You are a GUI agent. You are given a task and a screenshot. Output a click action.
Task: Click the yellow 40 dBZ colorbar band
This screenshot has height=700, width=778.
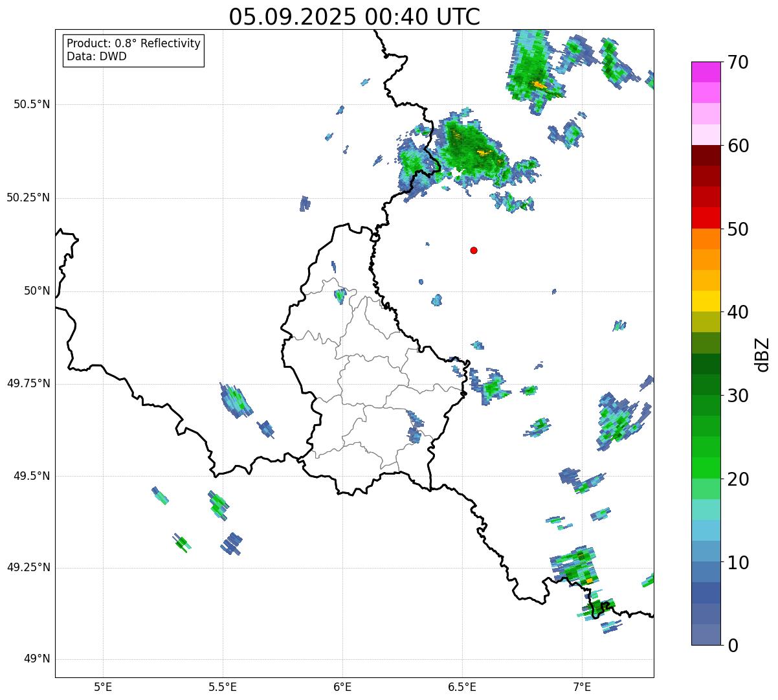[x=706, y=301]
